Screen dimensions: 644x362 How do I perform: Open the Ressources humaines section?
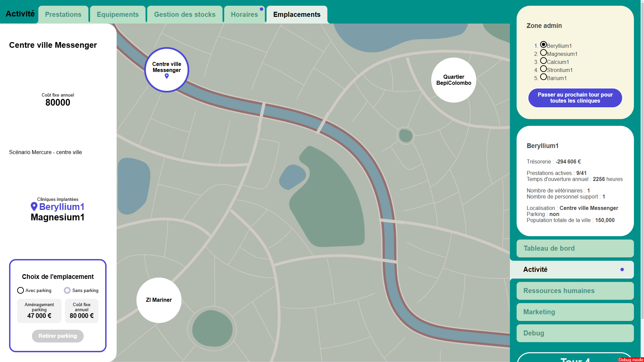click(575, 291)
